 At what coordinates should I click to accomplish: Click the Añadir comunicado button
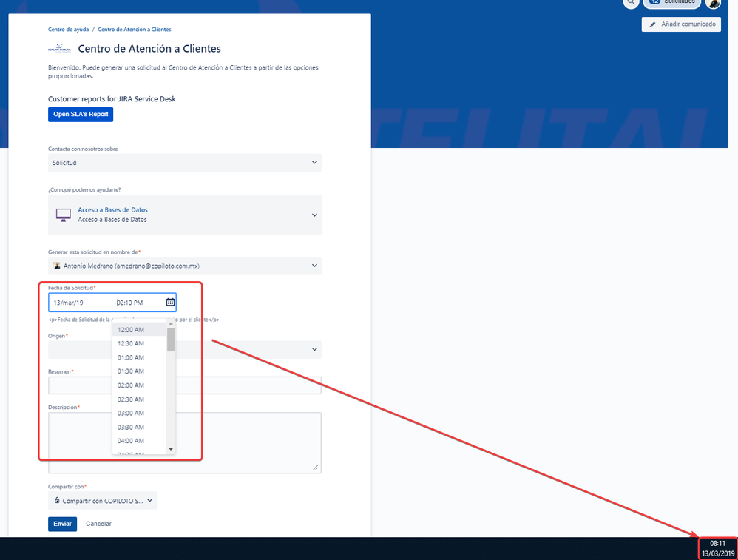coord(681,24)
